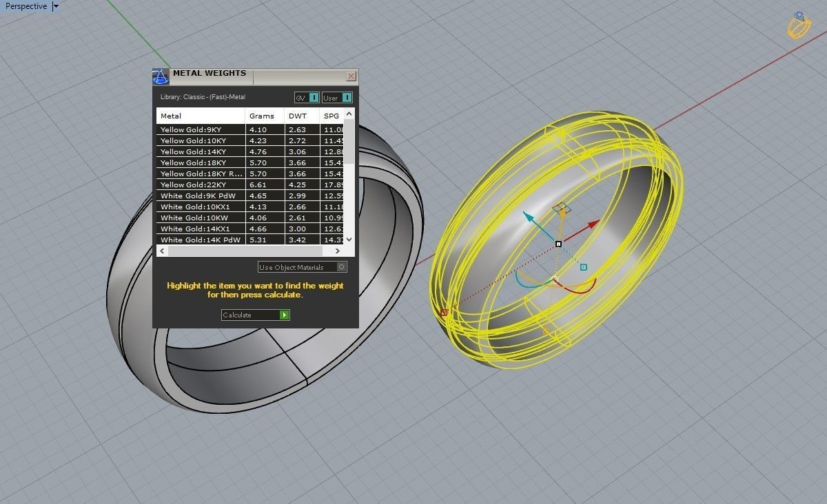Click the gumball white center square
The height and width of the screenshot is (504, 827).
coord(558,244)
